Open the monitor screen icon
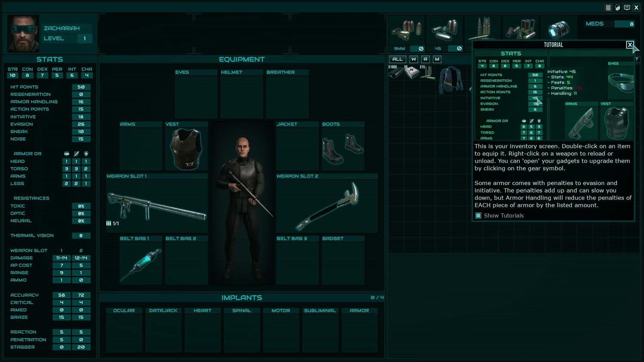 tap(627, 7)
